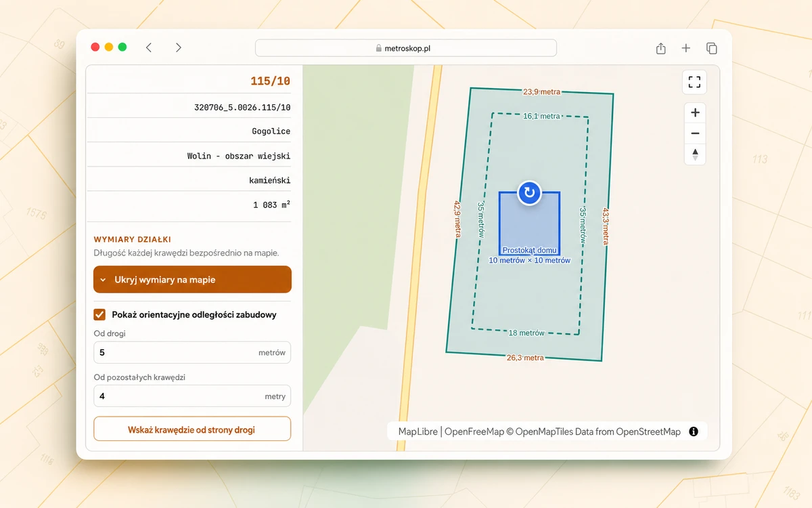Click the identifier 320706_5.0026.115/10

coord(242,107)
